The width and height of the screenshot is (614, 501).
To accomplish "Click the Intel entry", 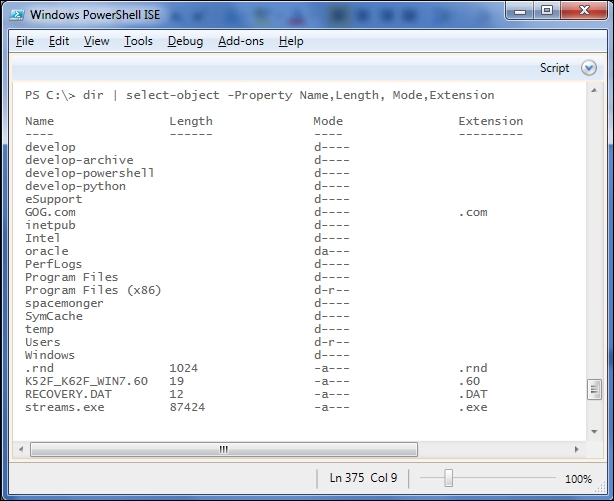I will click(x=43, y=238).
